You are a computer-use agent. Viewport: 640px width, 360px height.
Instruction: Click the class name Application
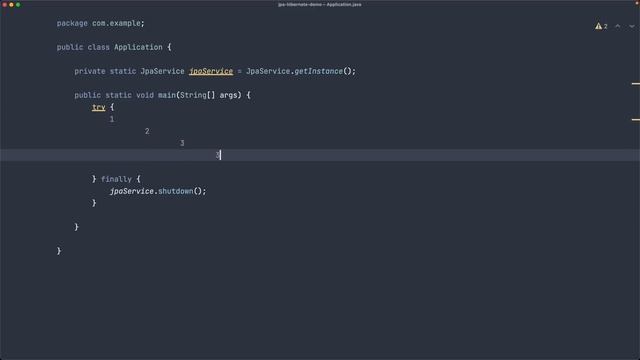point(138,47)
